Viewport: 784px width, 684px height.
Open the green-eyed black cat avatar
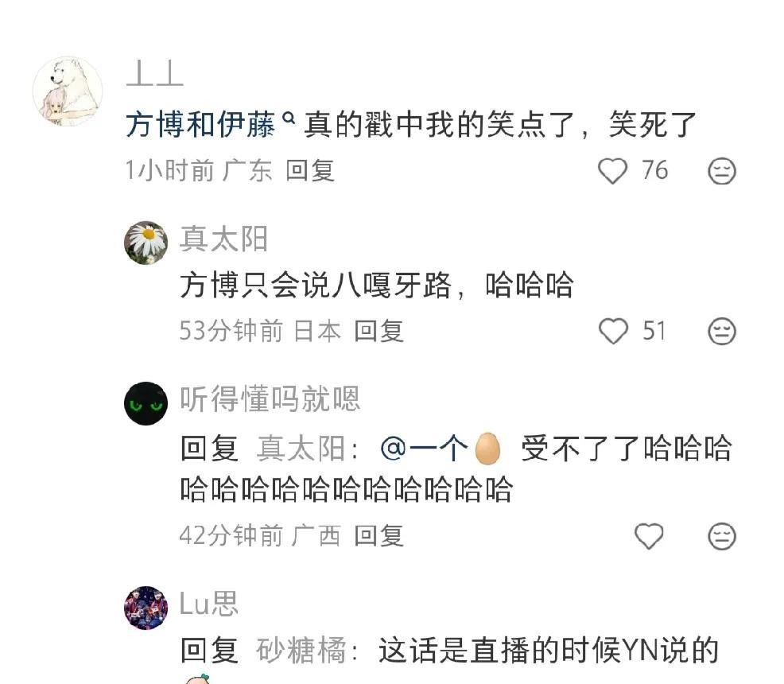pyautogui.click(x=146, y=403)
